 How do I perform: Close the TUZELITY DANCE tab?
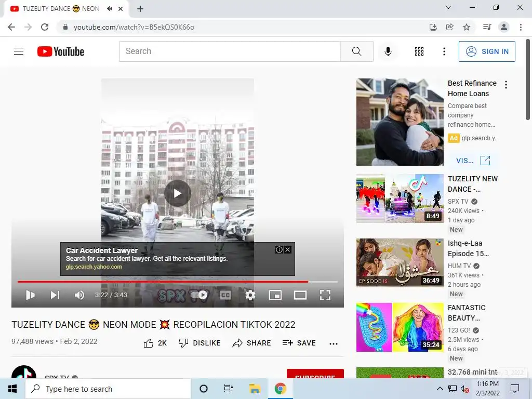point(121,9)
